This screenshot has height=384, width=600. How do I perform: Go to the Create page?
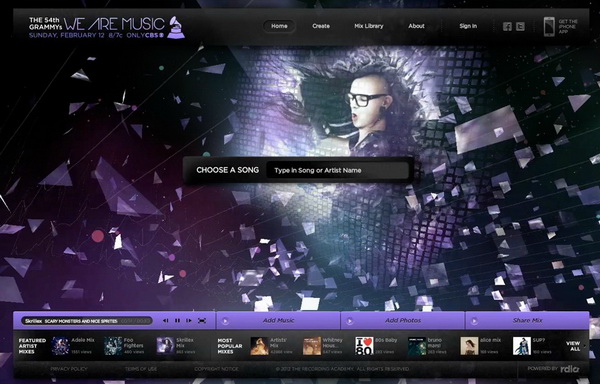(x=321, y=26)
